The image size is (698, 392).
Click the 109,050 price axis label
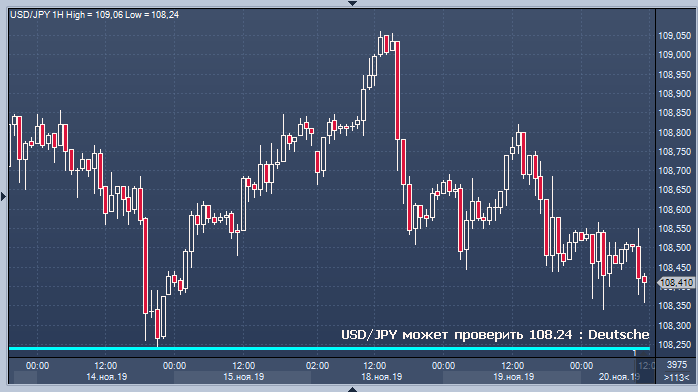pyautogui.click(x=674, y=36)
